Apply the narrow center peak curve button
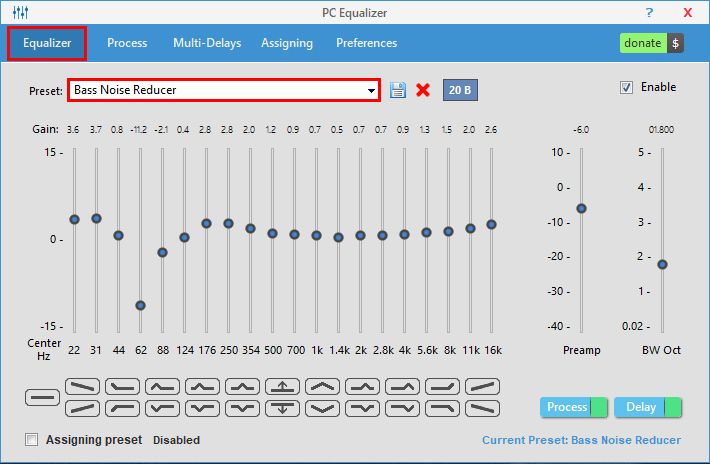Image resolution: width=710 pixels, height=464 pixels. click(x=242, y=387)
